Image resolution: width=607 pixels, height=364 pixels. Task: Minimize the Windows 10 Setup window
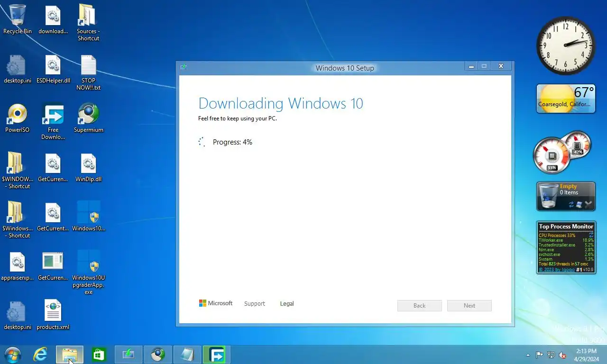click(x=471, y=66)
